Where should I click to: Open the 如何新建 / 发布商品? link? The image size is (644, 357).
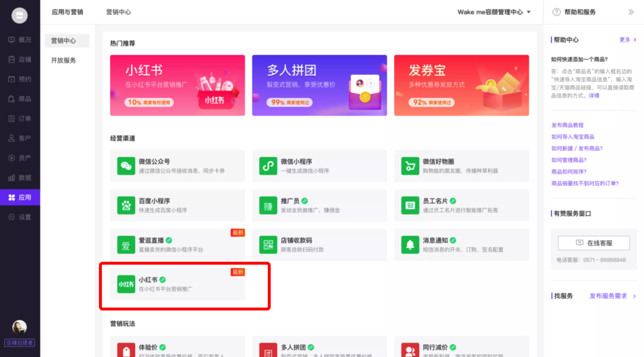(577, 148)
